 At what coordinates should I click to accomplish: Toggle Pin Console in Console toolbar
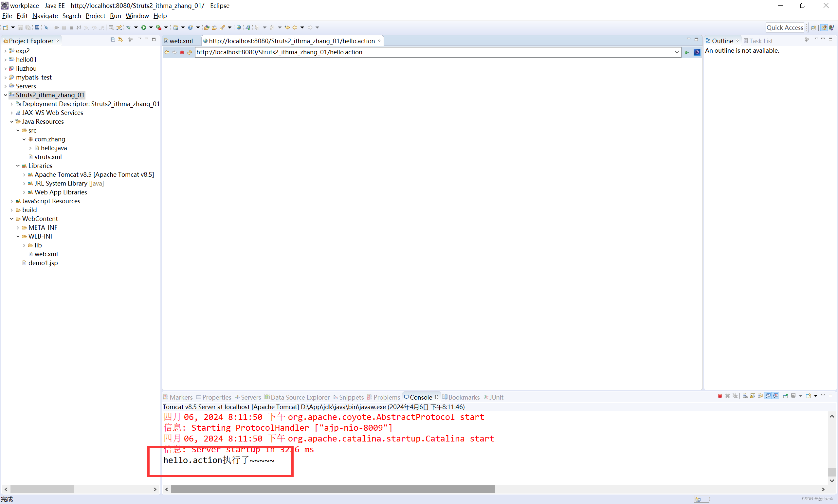click(785, 396)
